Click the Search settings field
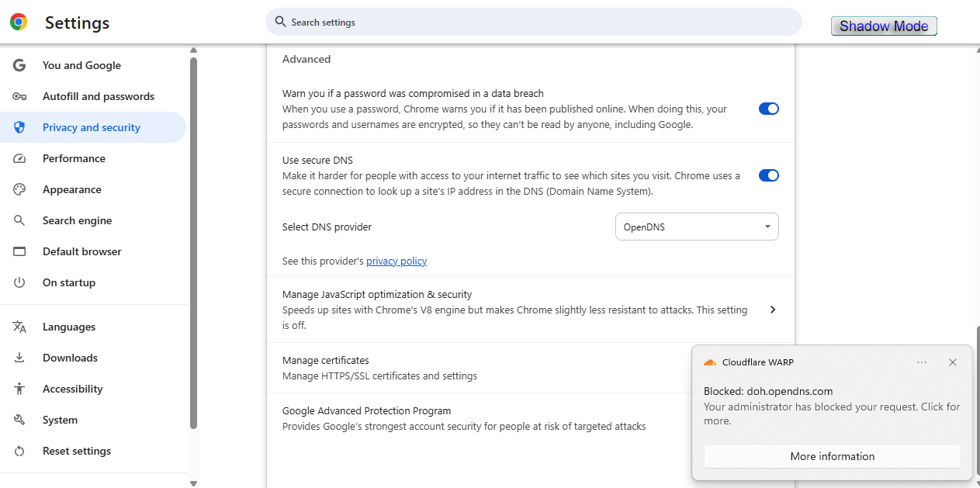The width and height of the screenshot is (980, 488). (534, 22)
